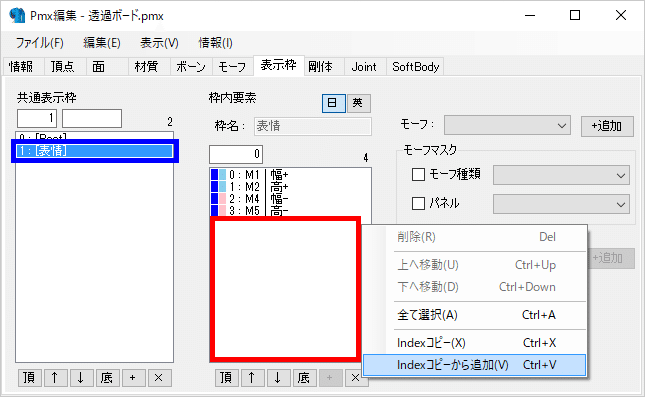Switch to English name with 英 toggle
The height and width of the screenshot is (397, 645).
359,103
